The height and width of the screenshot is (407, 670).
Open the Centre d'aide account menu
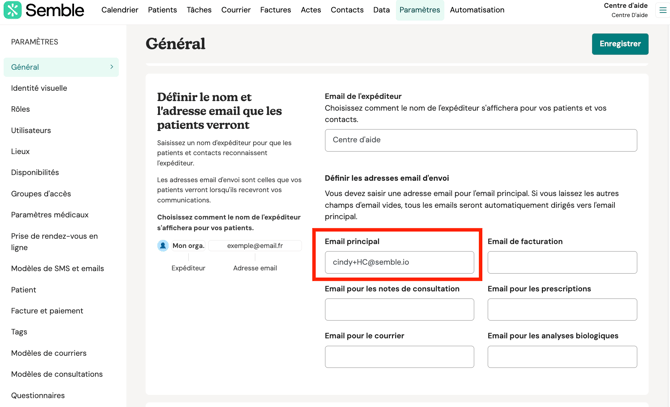(x=625, y=10)
